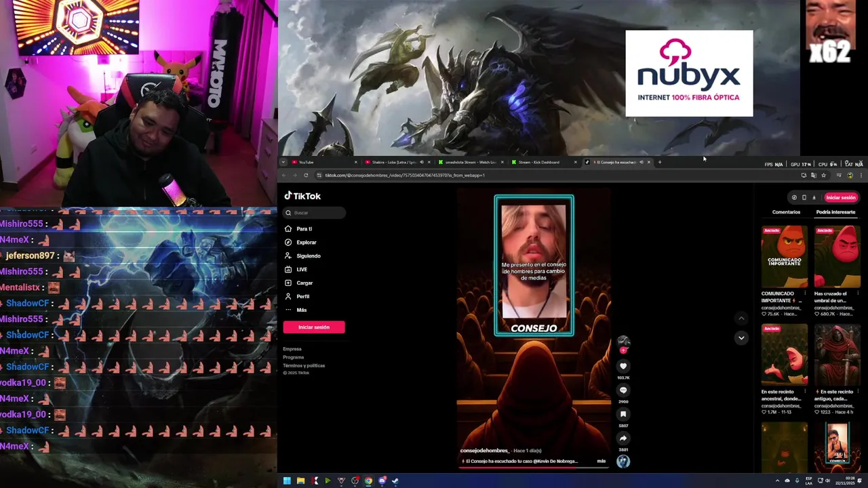Open Windows Start menu
This screenshot has width=868, height=488.
[287, 481]
